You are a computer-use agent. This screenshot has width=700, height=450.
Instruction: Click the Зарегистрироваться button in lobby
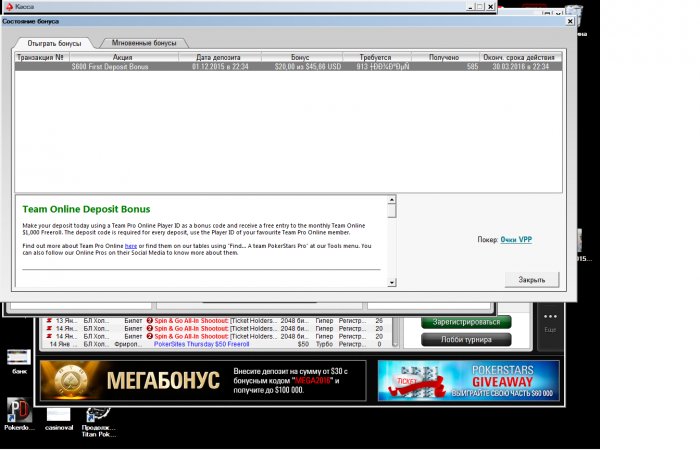466,322
